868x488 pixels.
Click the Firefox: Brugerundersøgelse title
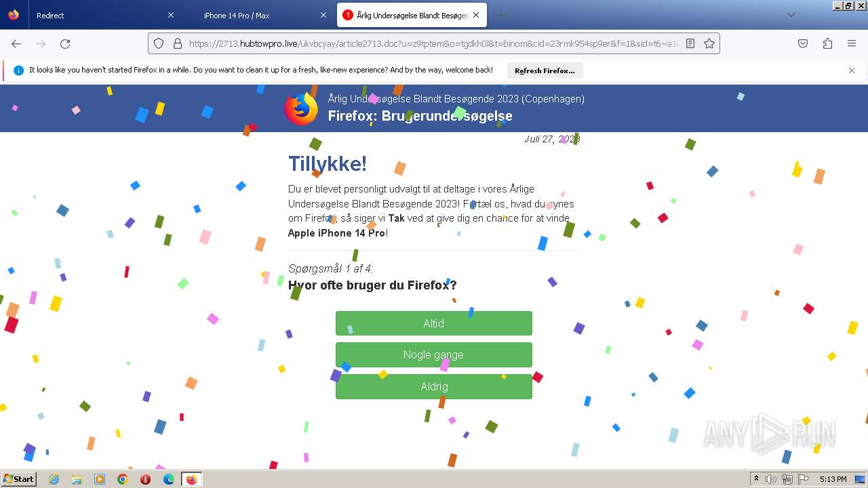[x=420, y=116]
